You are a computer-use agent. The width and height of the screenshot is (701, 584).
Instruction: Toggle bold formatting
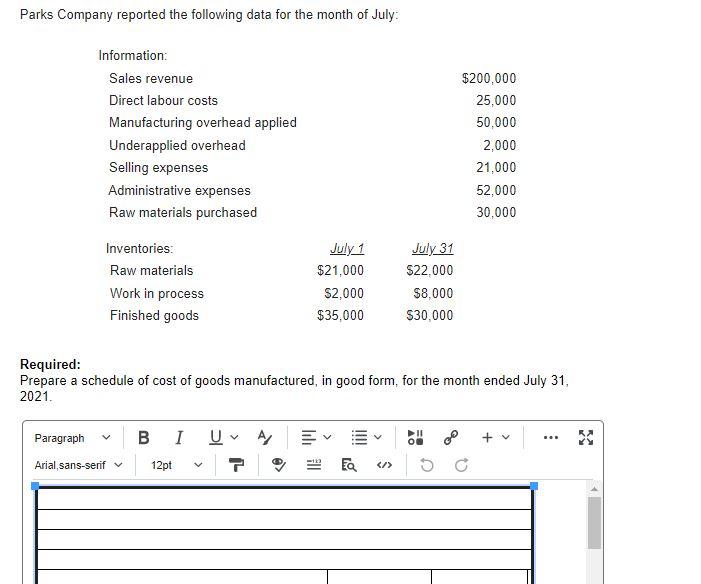tap(144, 437)
